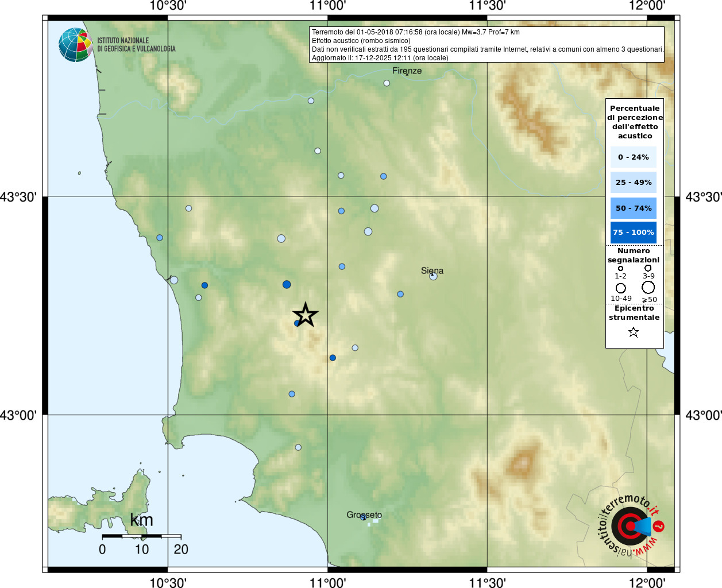
Task: Click the km scale bar
Action: pyautogui.click(x=141, y=536)
